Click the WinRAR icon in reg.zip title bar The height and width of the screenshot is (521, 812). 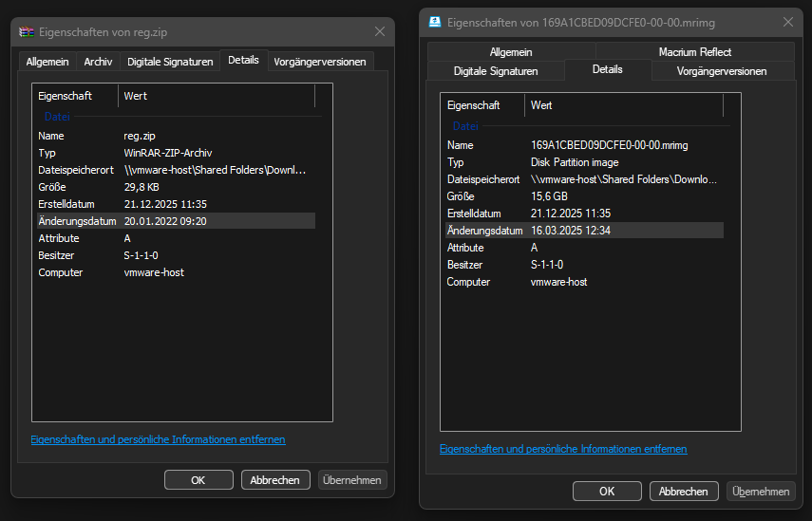(x=25, y=31)
